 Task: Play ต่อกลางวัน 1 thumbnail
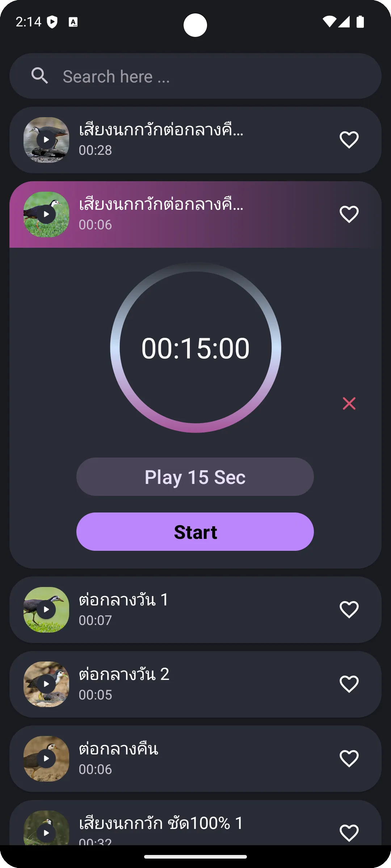[x=46, y=609]
